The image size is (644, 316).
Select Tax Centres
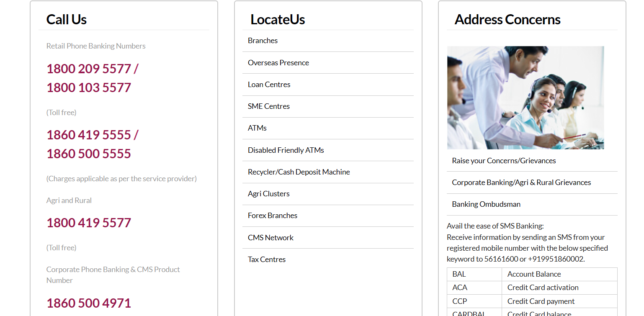tap(266, 259)
